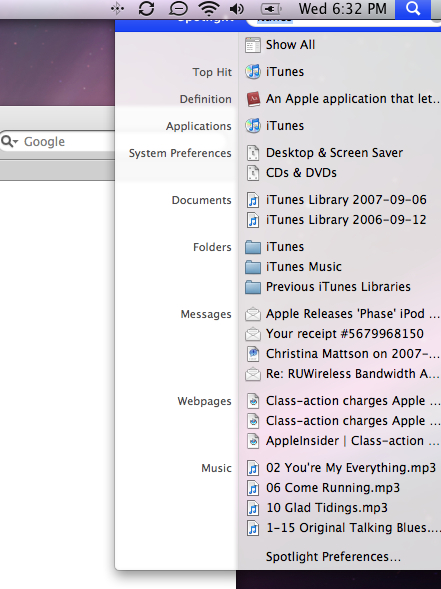Click the sync arrows icon in menu bar
The width and height of the screenshot is (441, 589).
(x=146, y=8)
